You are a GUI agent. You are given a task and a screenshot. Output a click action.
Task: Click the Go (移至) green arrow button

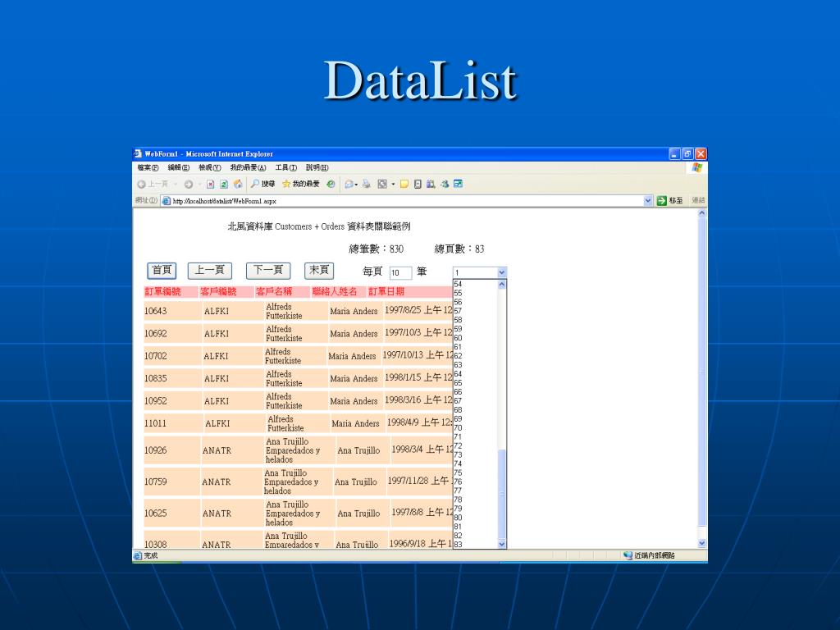662,200
